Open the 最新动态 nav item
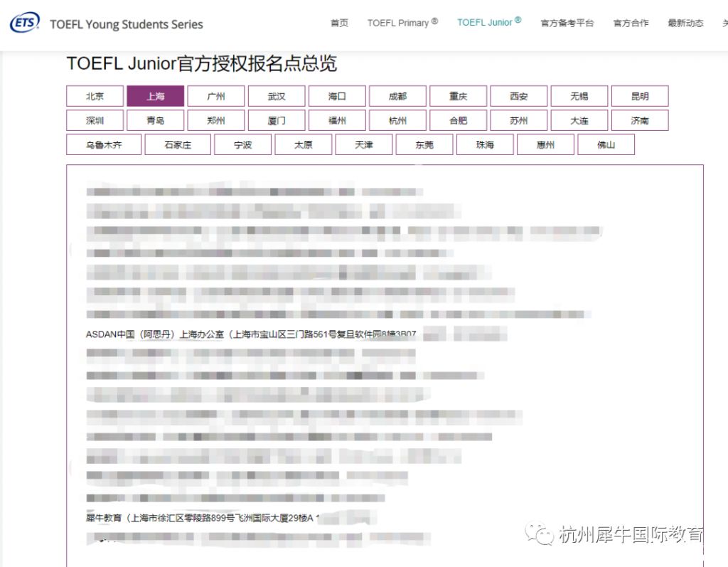This screenshot has width=728, height=567. 686,23
